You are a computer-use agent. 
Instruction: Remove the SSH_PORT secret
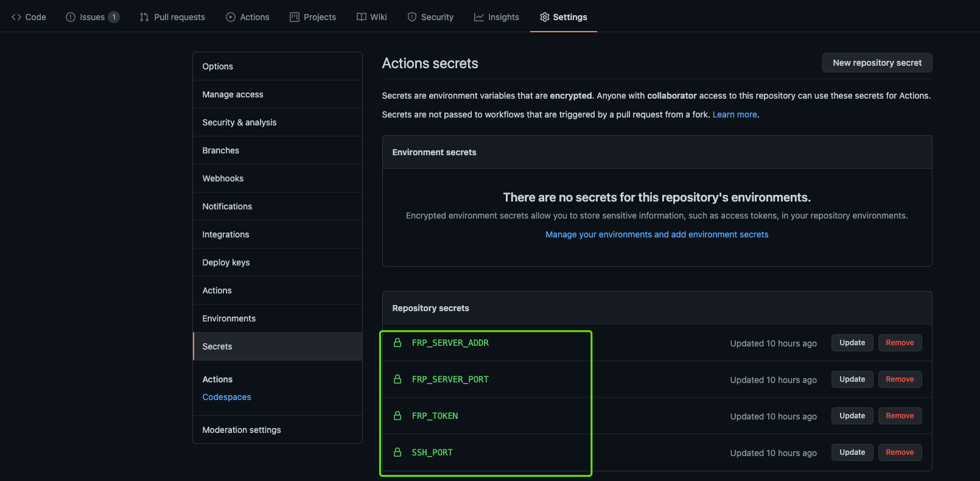point(900,452)
